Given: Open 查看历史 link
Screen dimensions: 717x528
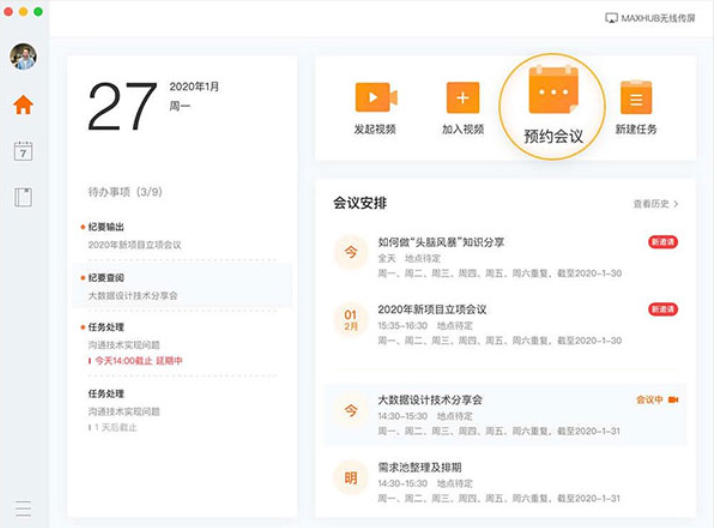Looking at the screenshot, I should point(651,204).
